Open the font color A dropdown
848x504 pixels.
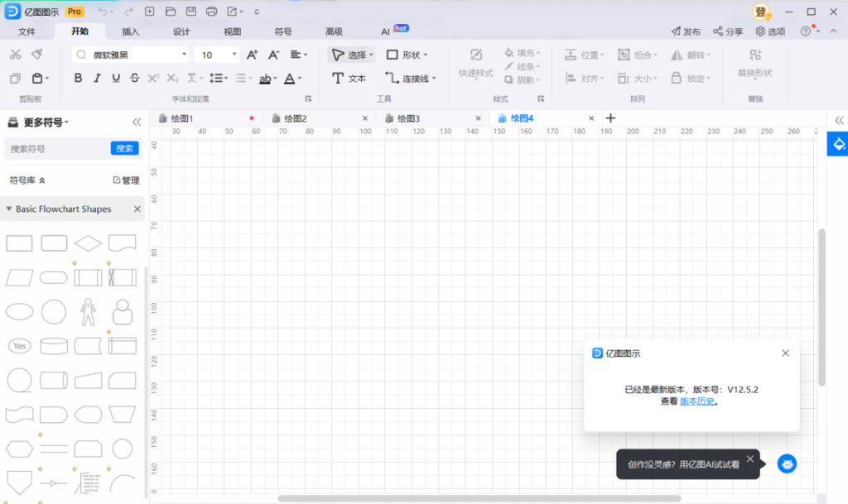pos(292,79)
